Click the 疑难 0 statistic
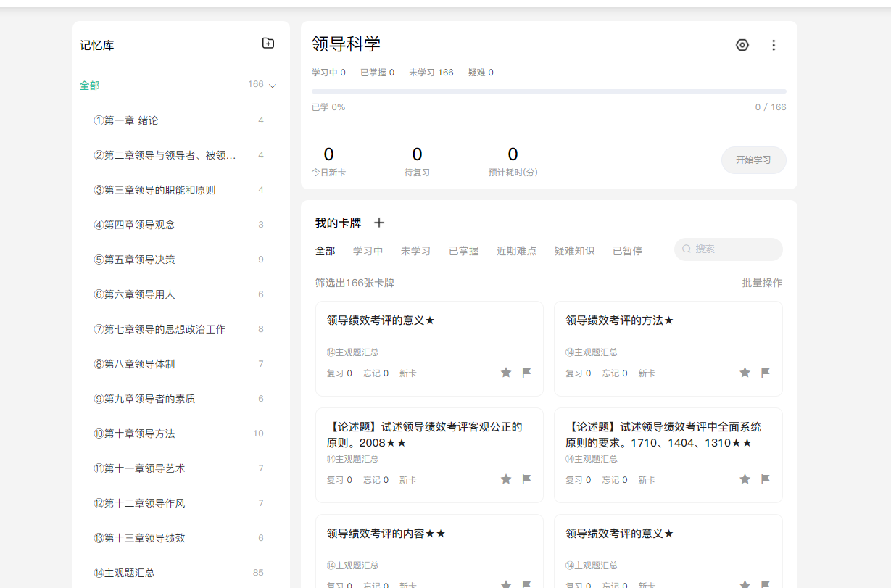Image resolution: width=891 pixels, height=588 pixels. tap(481, 73)
